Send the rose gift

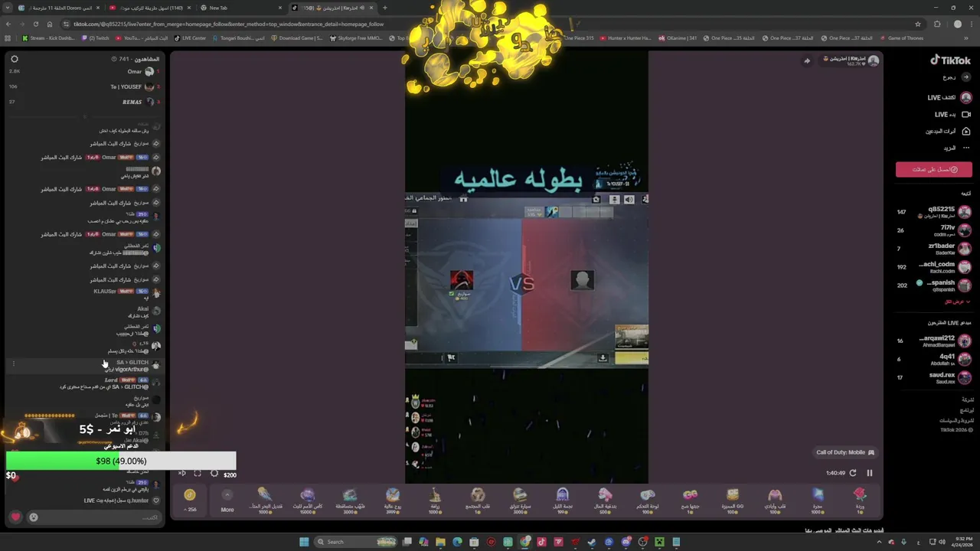(x=860, y=500)
